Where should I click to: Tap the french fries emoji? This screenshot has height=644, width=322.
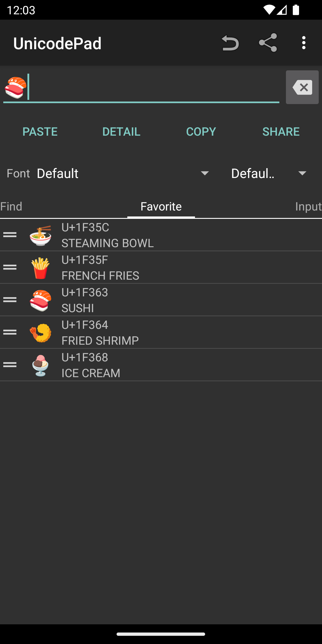(x=41, y=268)
